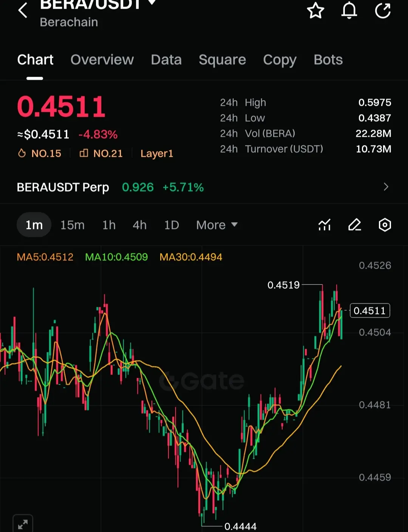408x532 pixels.
Task: Tap the current price tag 0.4511 on axis
Action: pyautogui.click(x=370, y=311)
